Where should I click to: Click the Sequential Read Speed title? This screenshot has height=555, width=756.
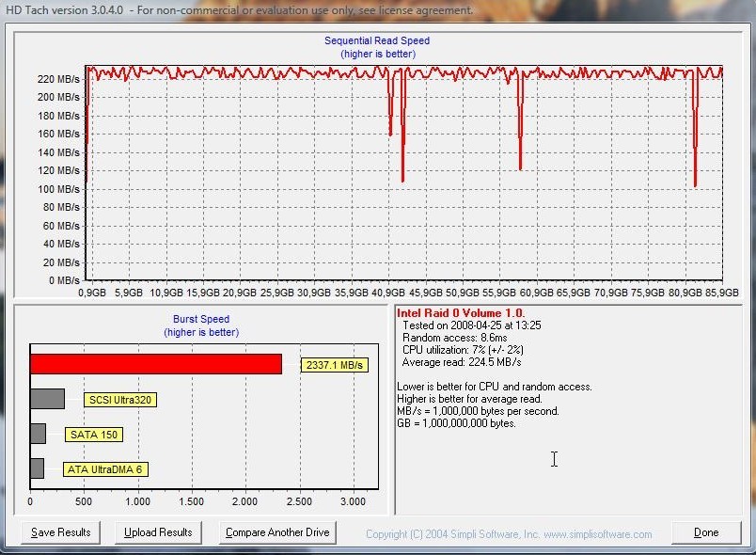(x=377, y=40)
